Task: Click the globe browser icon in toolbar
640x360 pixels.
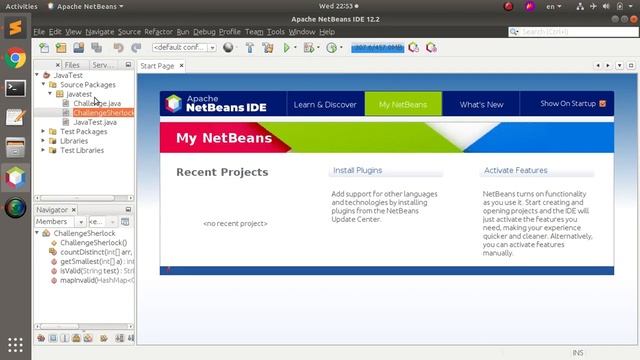Action: pos(228,48)
